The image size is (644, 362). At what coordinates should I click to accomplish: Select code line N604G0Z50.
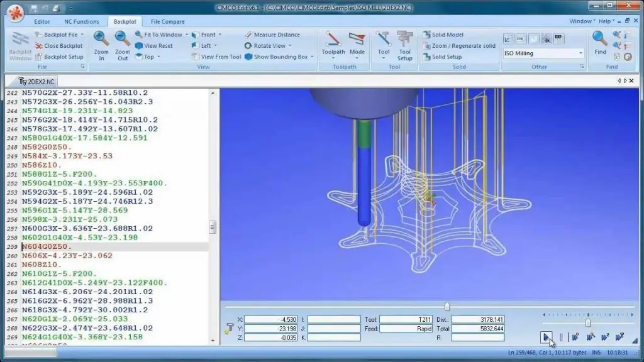coord(47,246)
